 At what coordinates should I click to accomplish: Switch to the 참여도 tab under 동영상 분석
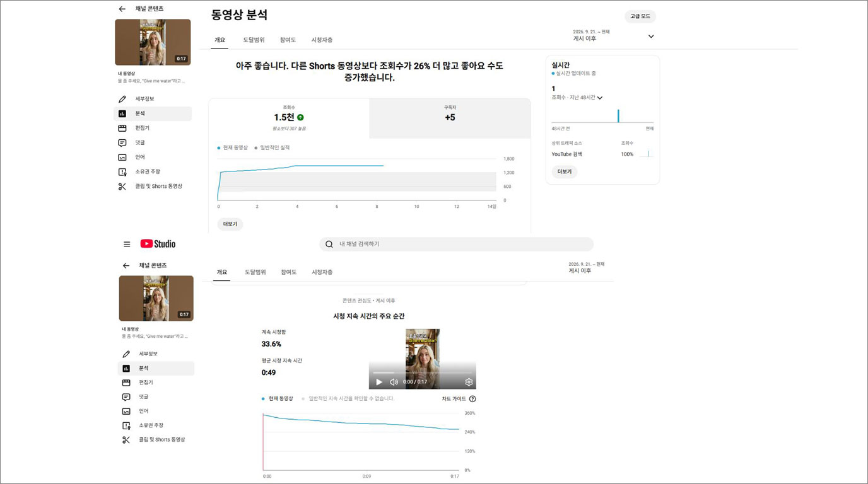pyautogui.click(x=288, y=40)
